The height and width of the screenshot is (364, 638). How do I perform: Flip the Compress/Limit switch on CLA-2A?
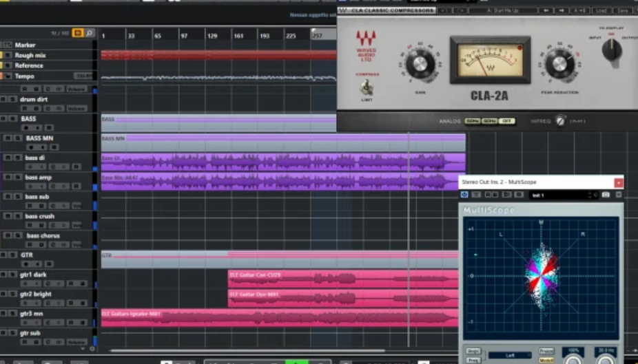point(367,87)
